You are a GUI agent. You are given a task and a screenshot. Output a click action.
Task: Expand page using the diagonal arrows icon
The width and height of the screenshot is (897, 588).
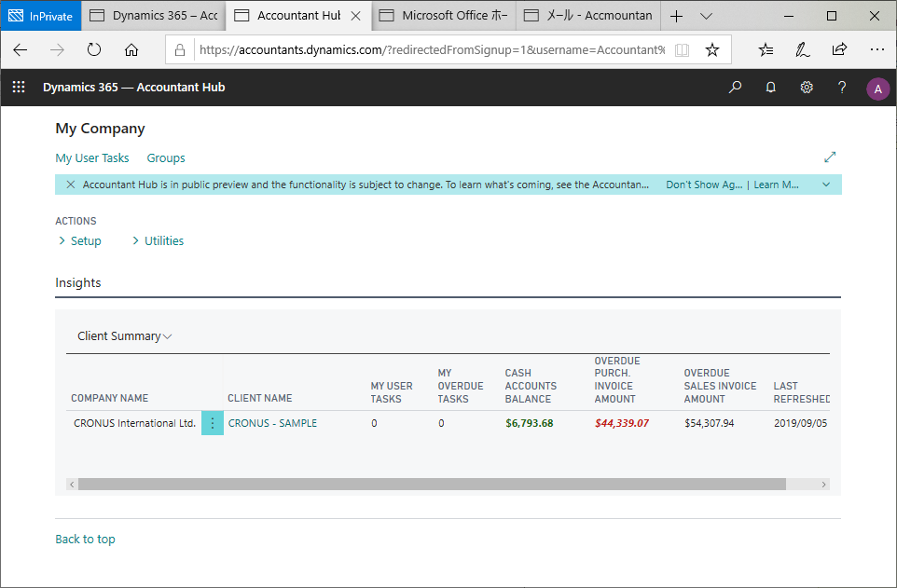(x=830, y=157)
